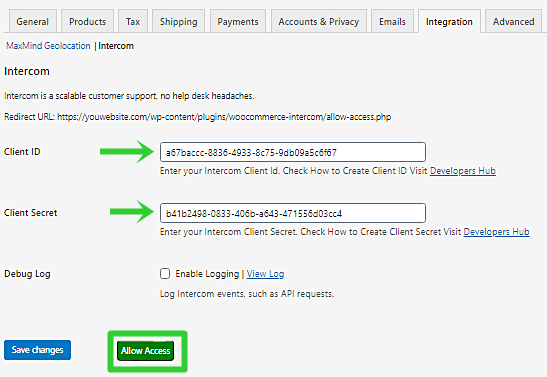Open Developers Hub link under Client ID

click(x=463, y=171)
